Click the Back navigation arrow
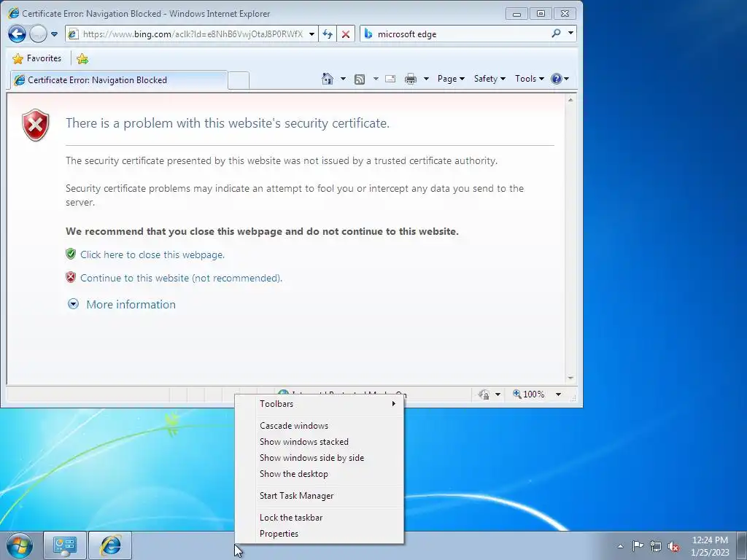 click(18, 34)
